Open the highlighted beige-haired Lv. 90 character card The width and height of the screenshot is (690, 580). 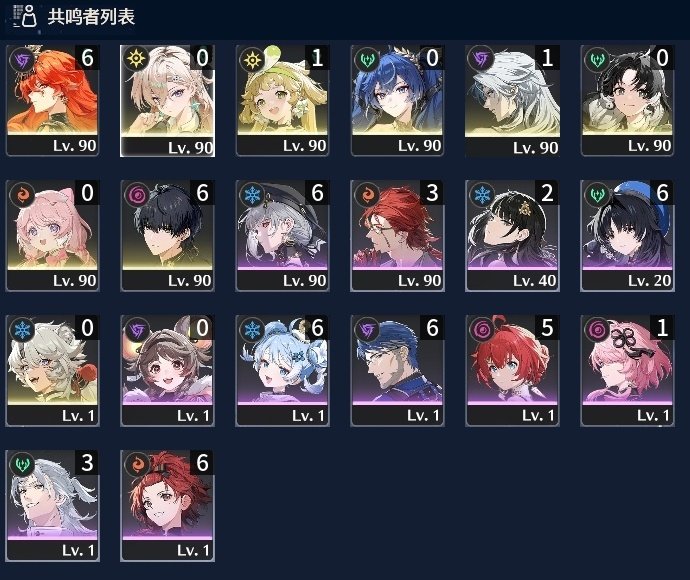pos(167,100)
